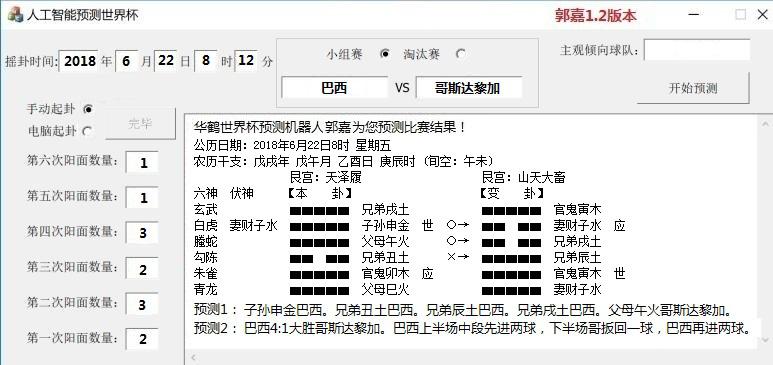The image size is (773, 365).
Task: Focus the day field showing 22
Action: pyautogui.click(x=166, y=61)
